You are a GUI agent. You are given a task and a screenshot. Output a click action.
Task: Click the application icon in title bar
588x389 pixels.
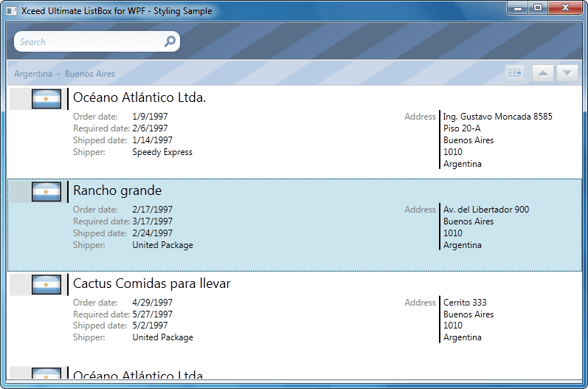12,11
